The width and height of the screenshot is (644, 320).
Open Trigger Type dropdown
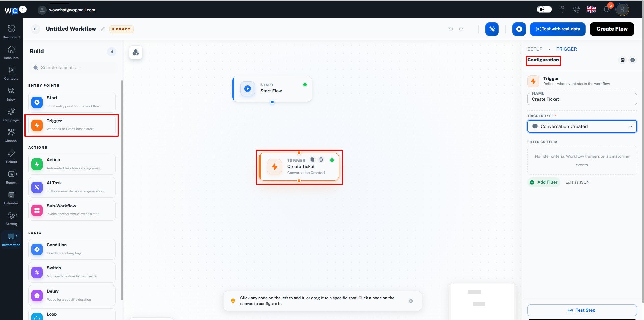click(x=582, y=126)
